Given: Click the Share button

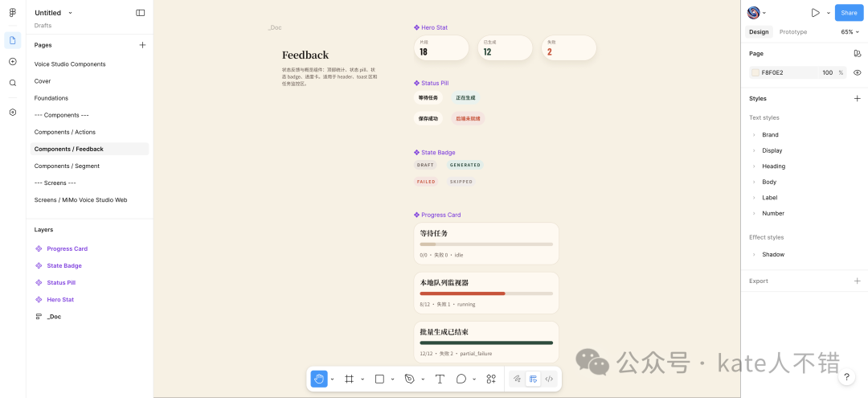Looking at the screenshot, I should [849, 13].
